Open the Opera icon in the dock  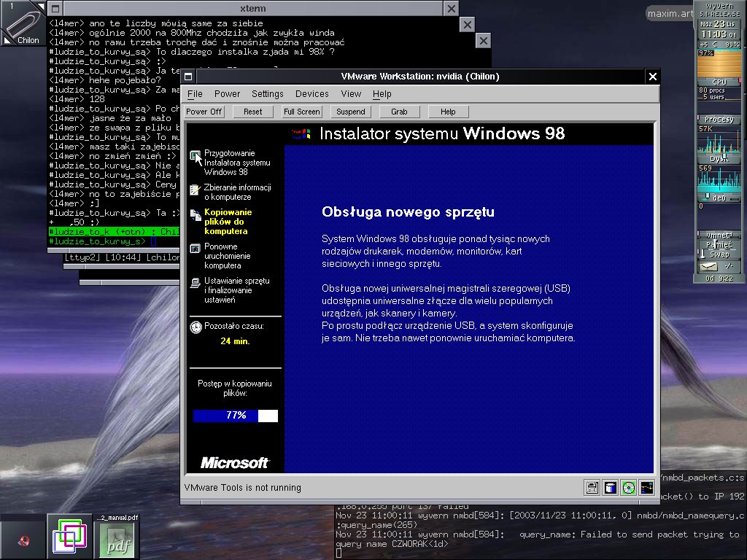click(23, 537)
